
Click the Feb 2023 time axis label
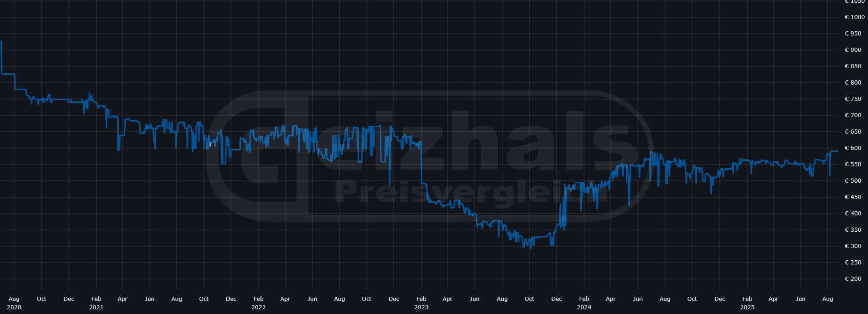(421, 303)
